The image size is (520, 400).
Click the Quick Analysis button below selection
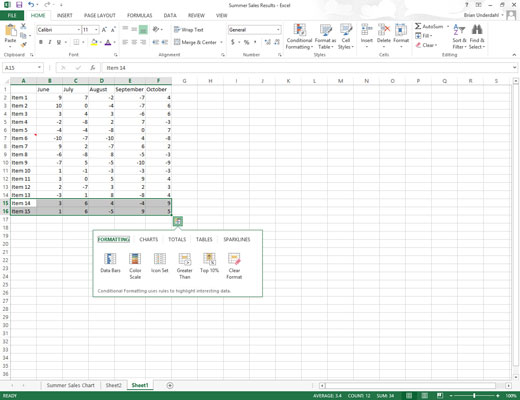coord(178,221)
